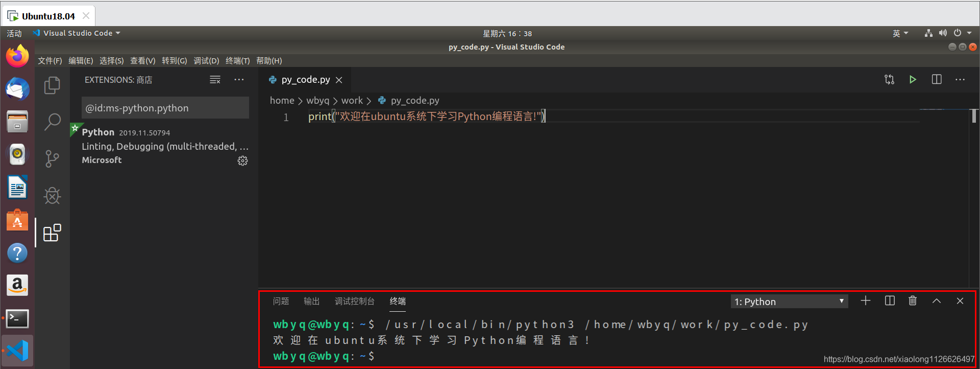
Task: Switch to the 输出 panel tab
Action: point(311,302)
